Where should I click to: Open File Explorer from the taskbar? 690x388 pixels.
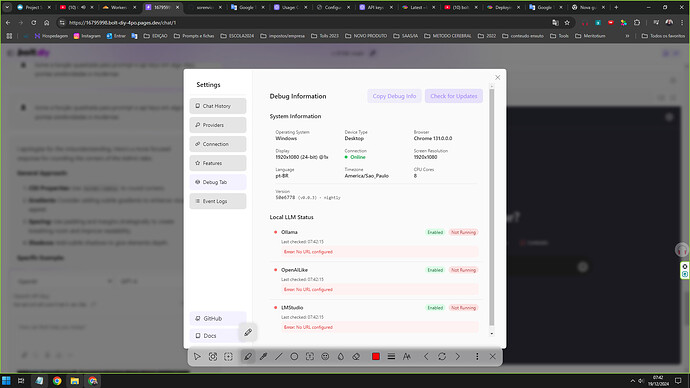74,381
